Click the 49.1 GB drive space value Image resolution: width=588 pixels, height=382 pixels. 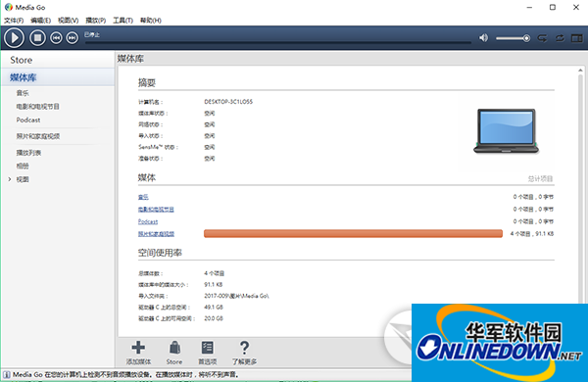click(x=214, y=307)
